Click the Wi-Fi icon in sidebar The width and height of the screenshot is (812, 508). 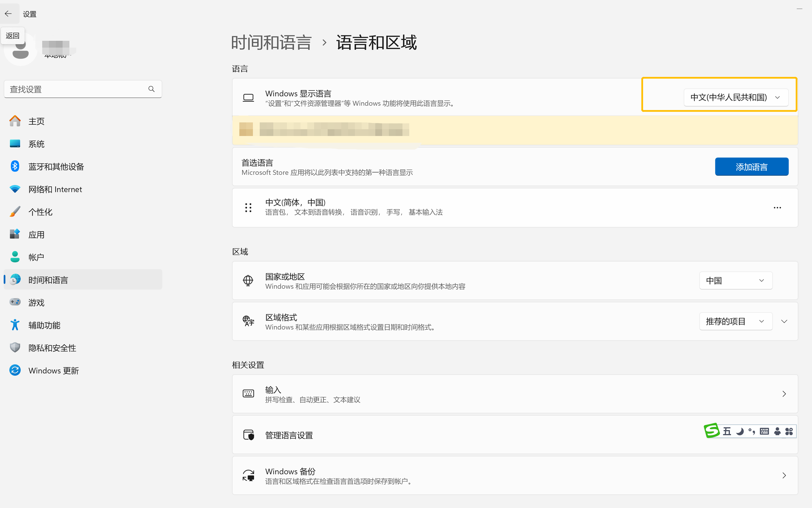click(x=15, y=189)
